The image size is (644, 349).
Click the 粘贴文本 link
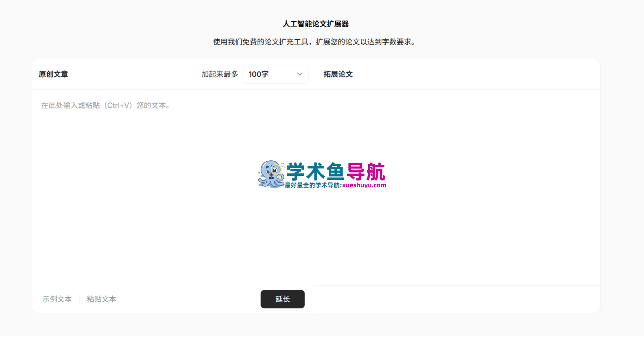tap(101, 299)
